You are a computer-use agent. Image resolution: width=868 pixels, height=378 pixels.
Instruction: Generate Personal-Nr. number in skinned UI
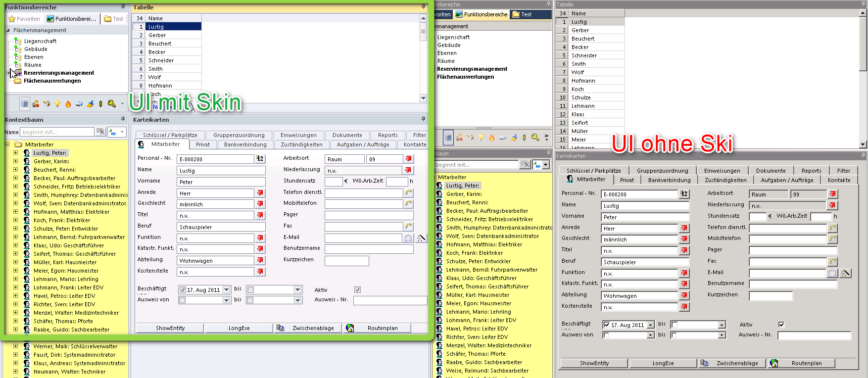pyautogui.click(x=260, y=159)
